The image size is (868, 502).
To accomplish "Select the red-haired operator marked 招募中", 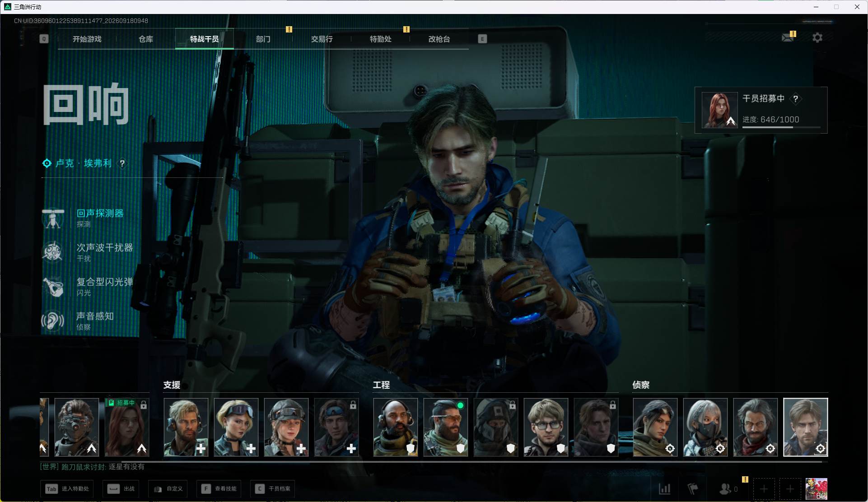I will point(127,427).
